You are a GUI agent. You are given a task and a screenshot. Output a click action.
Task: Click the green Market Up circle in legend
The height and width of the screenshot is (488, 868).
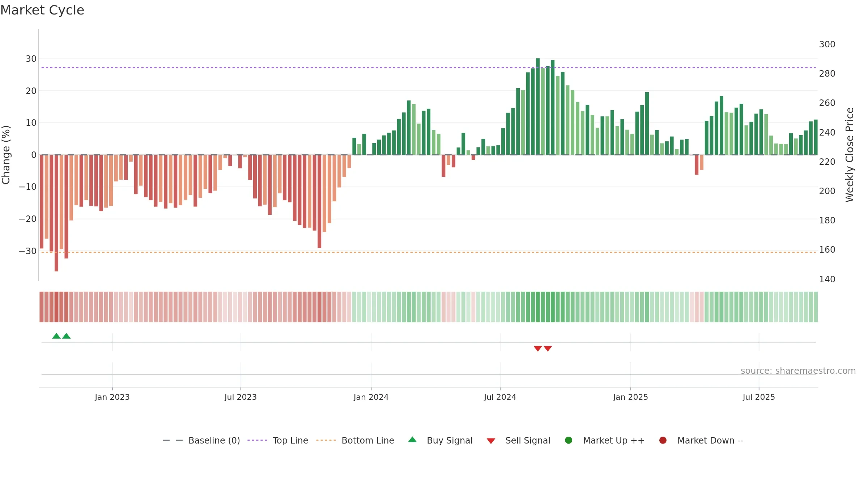(569, 440)
